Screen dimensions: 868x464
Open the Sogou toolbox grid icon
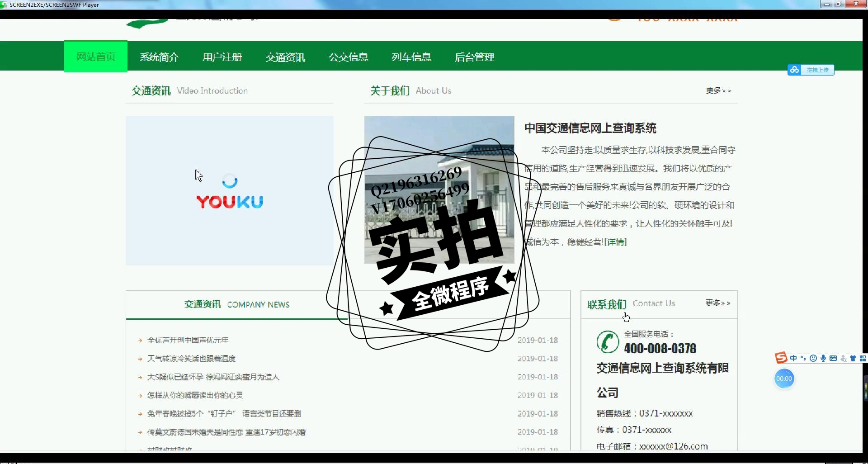point(863,358)
